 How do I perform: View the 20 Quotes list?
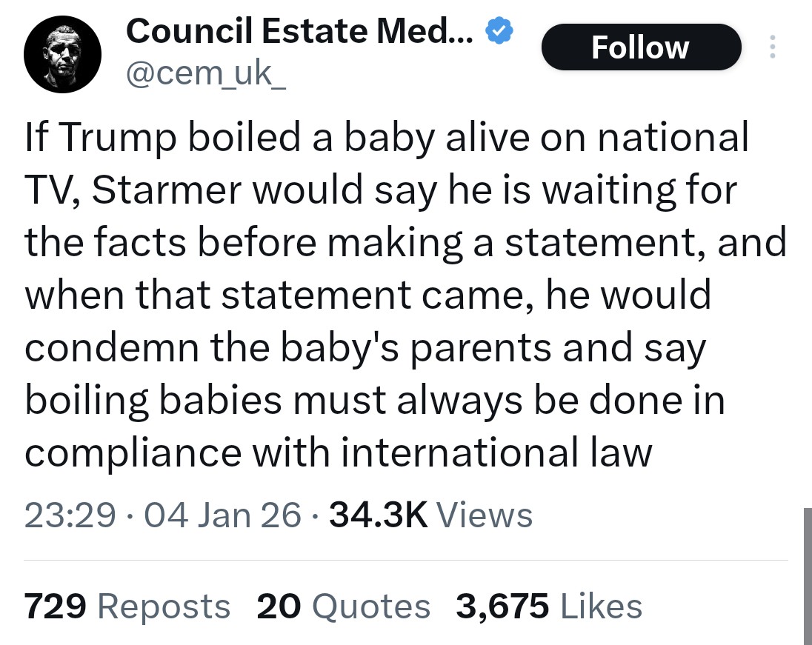coord(343,606)
